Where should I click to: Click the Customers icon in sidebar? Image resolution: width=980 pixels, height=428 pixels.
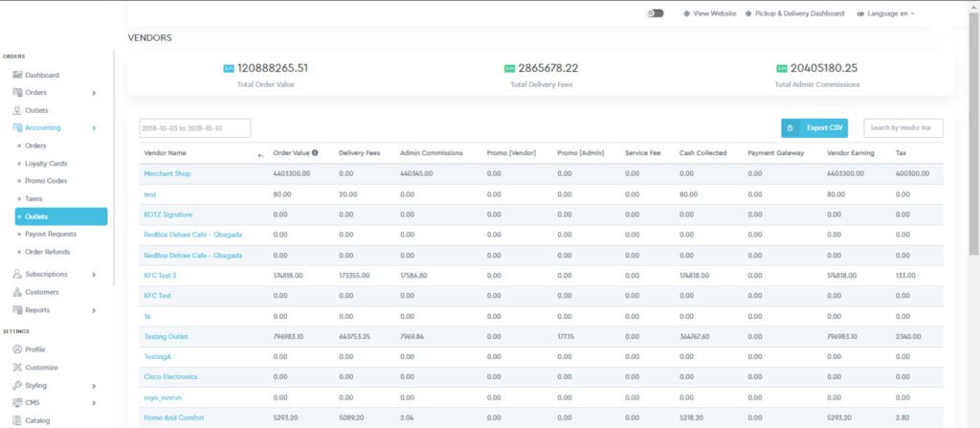click(x=17, y=292)
